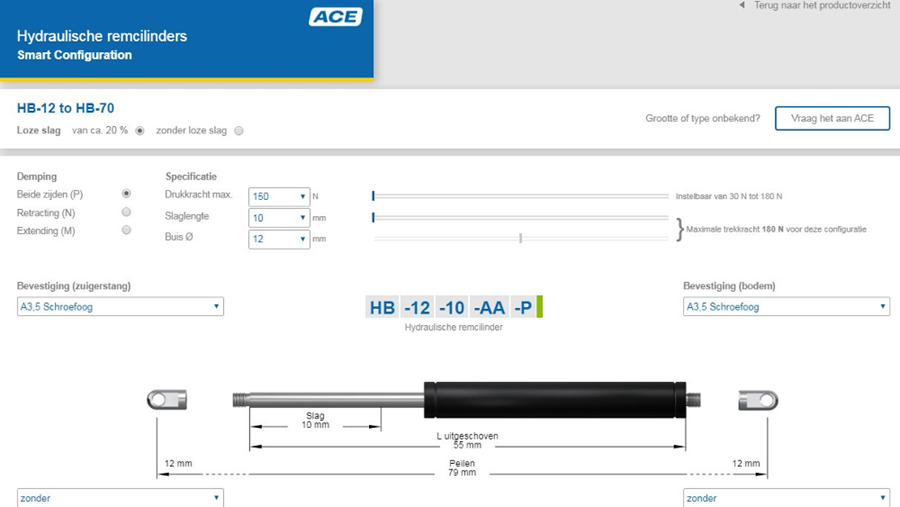Open the Drukkracht max. dropdown
The image size is (900, 507).
(x=278, y=197)
